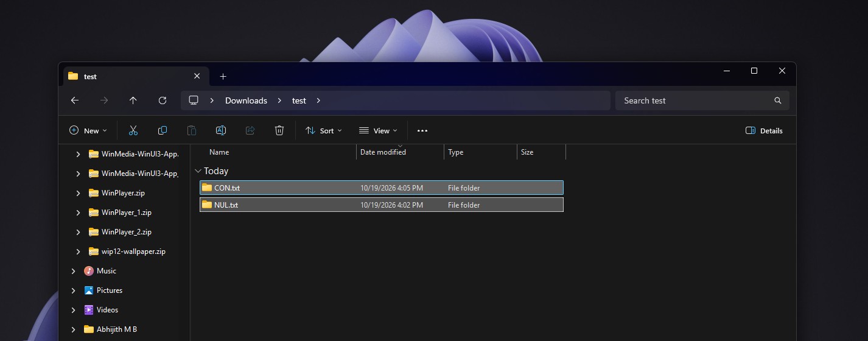This screenshot has height=341, width=868.
Task: Refresh the test folder view
Action: point(163,100)
